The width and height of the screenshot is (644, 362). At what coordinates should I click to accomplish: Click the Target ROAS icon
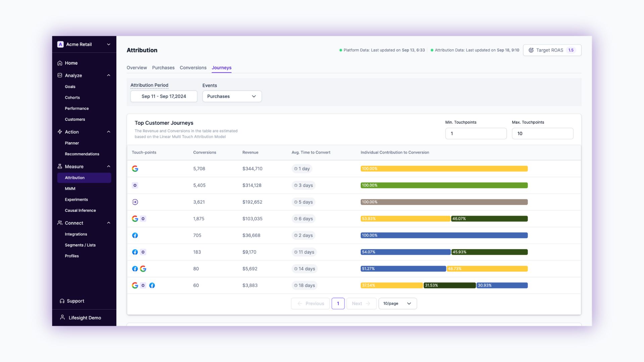pyautogui.click(x=531, y=50)
